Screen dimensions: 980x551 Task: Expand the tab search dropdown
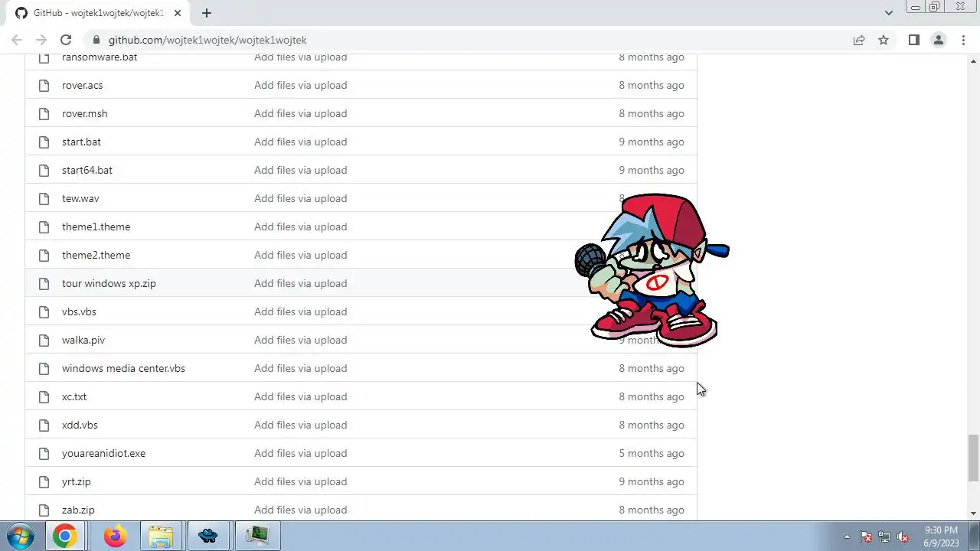[x=889, y=13]
